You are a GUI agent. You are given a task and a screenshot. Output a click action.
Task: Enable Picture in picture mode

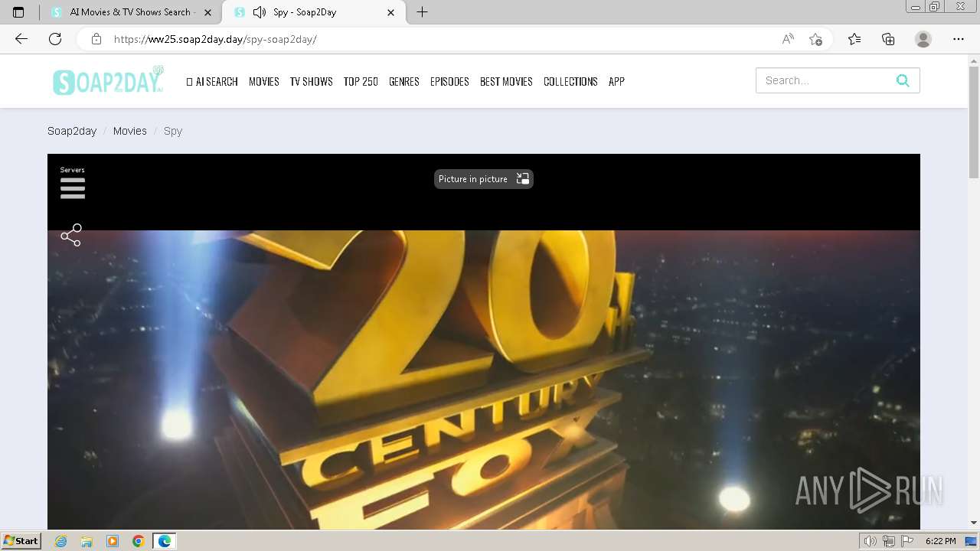pyautogui.click(x=483, y=179)
